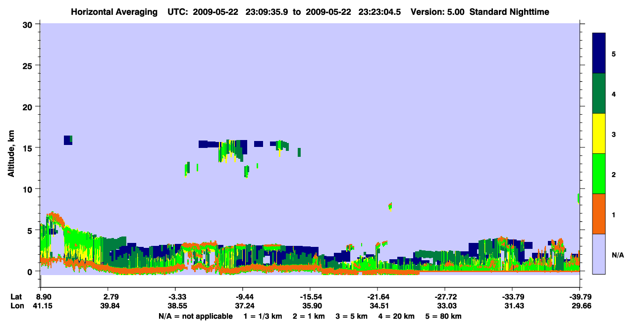The width and height of the screenshot is (644, 330).
Task: Click the y-axis tick label 0
Action: point(31,271)
